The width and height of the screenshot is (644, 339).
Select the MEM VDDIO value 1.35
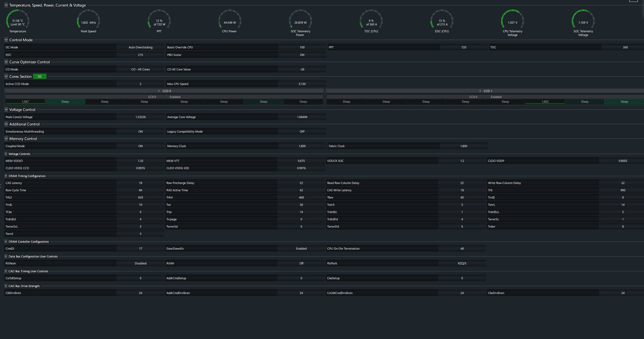(x=141, y=161)
